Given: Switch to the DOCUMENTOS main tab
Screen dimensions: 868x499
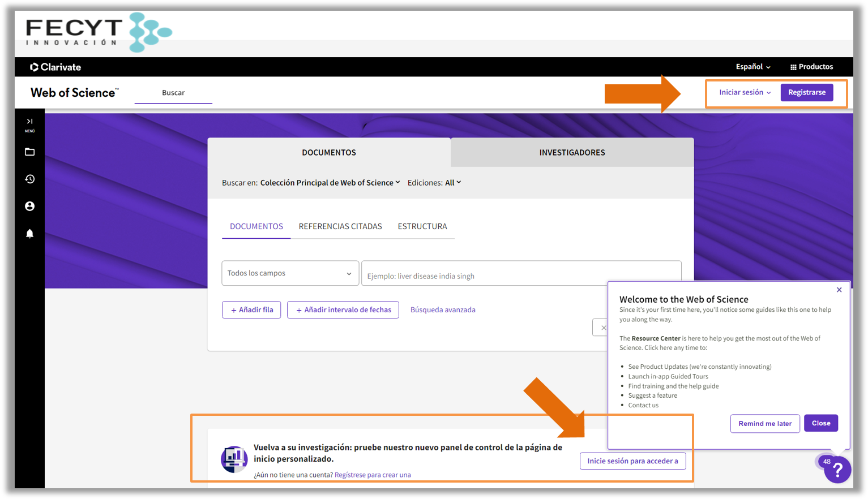Looking at the screenshot, I should [329, 152].
